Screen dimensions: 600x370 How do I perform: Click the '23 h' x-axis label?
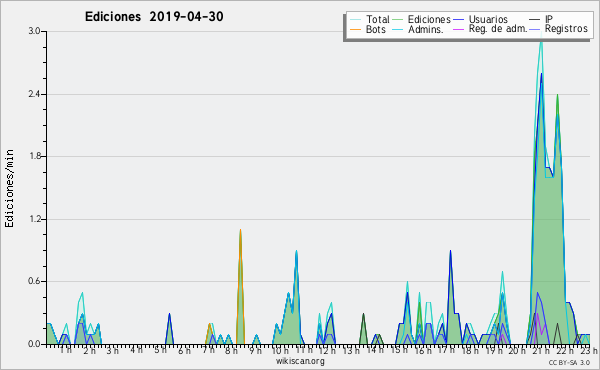pyautogui.click(x=589, y=350)
